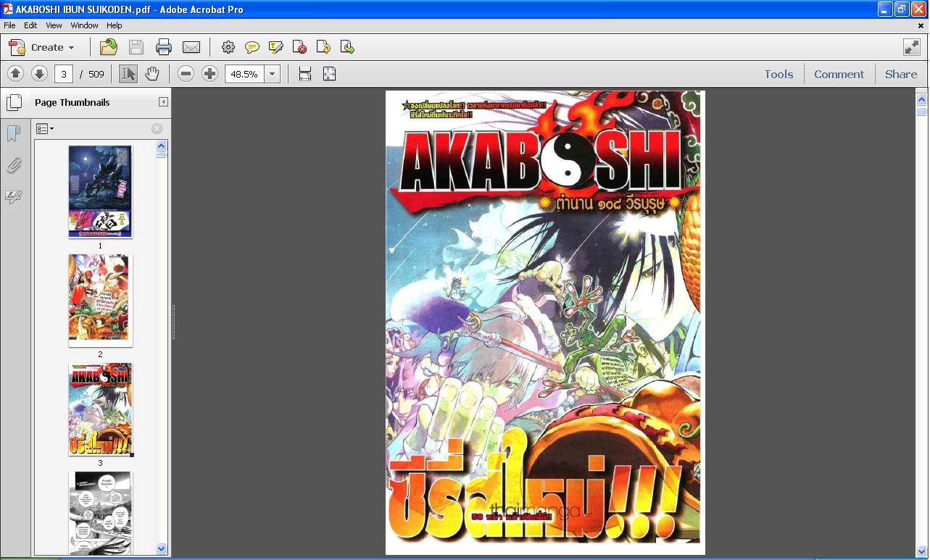The width and height of the screenshot is (930, 560).
Task: Open the gear settings icon in toolbar
Action: (228, 48)
